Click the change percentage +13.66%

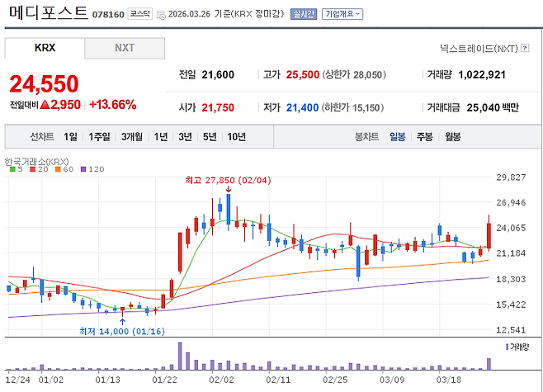[x=113, y=105]
